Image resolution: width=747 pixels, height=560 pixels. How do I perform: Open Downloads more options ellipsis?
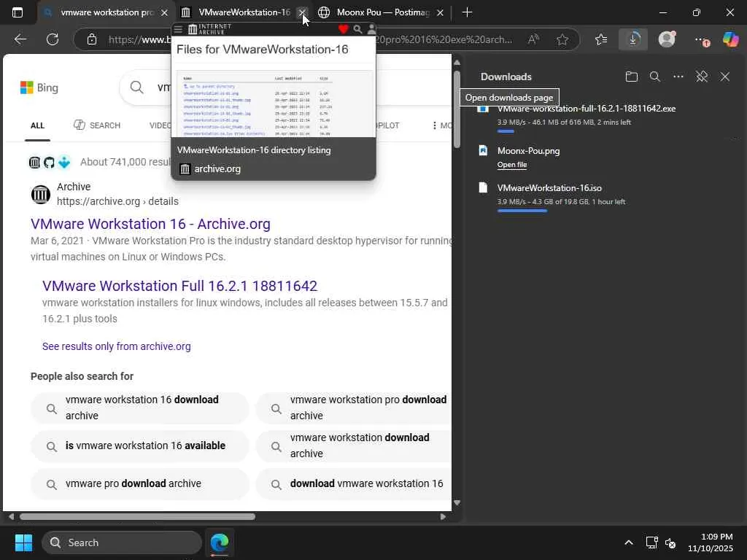pos(678,77)
